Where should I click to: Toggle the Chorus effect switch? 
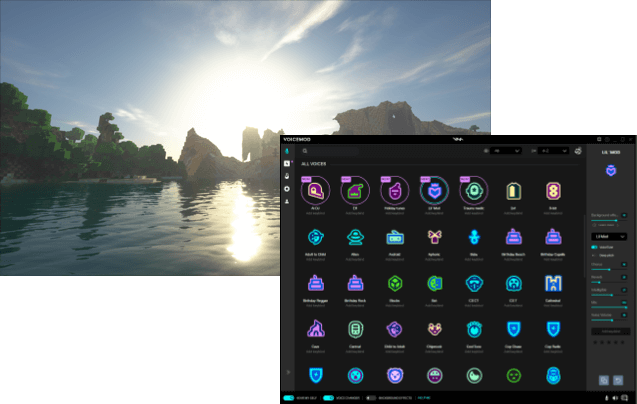coord(624,265)
